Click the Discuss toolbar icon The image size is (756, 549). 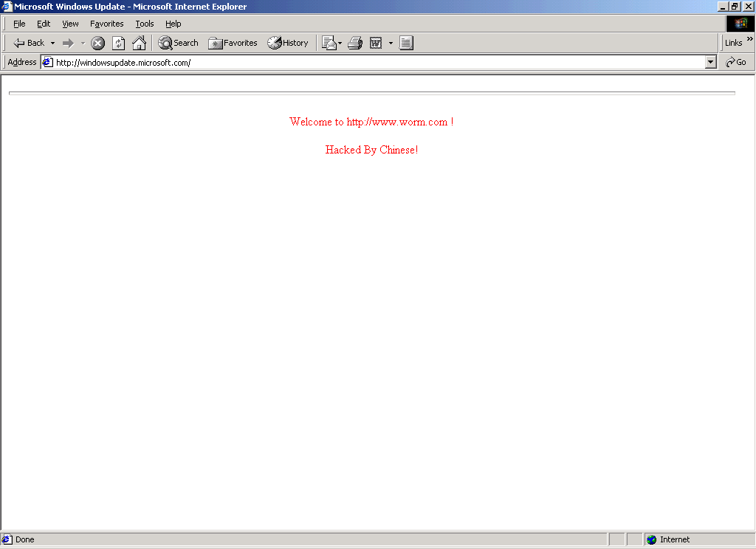(x=407, y=43)
